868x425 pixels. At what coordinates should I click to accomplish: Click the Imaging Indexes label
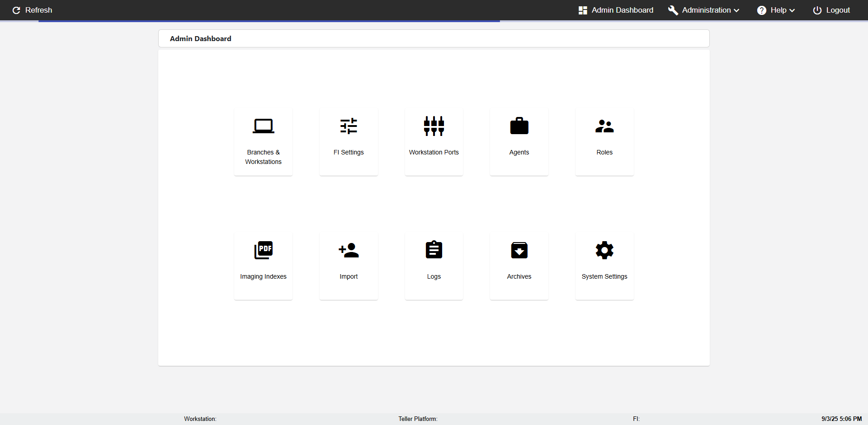pos(263,276)
